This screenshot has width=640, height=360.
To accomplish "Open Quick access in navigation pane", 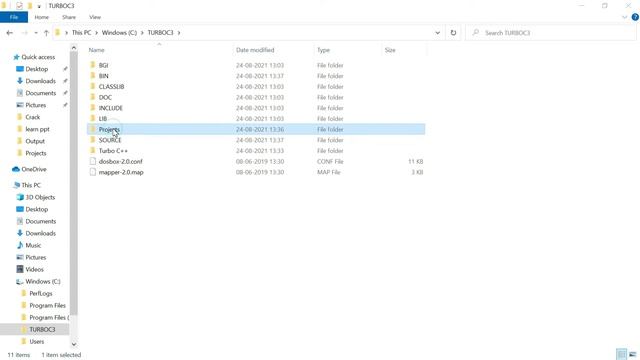I will [38, 57].
